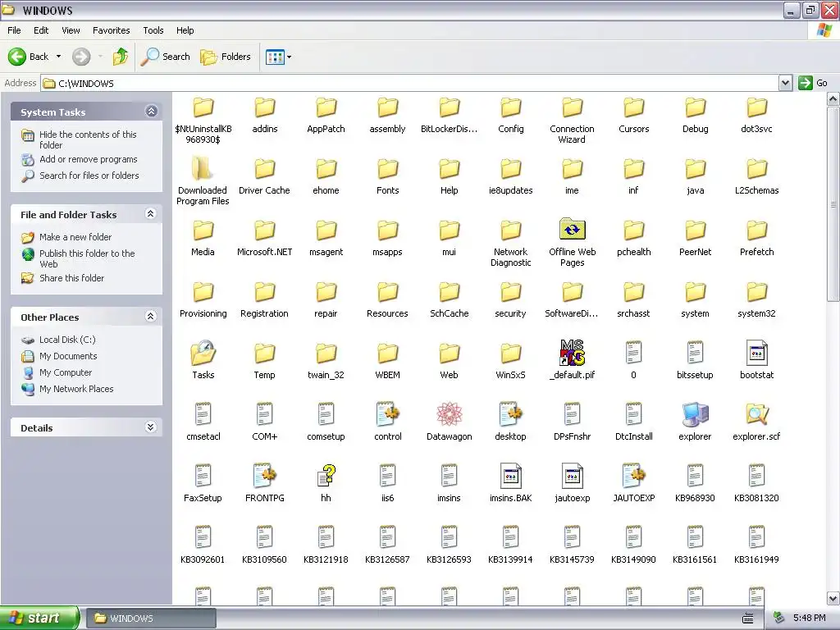This screenshot has width=840, height=630.
Task: Select the explorer.scf icon
Action: click(x=756, y=414)
